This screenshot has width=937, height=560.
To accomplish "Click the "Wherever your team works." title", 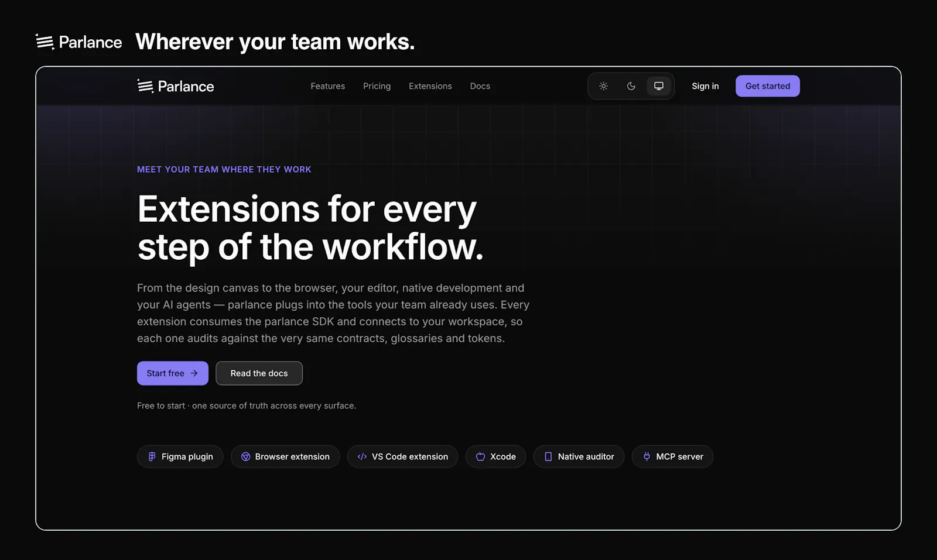I will point(275,42).
